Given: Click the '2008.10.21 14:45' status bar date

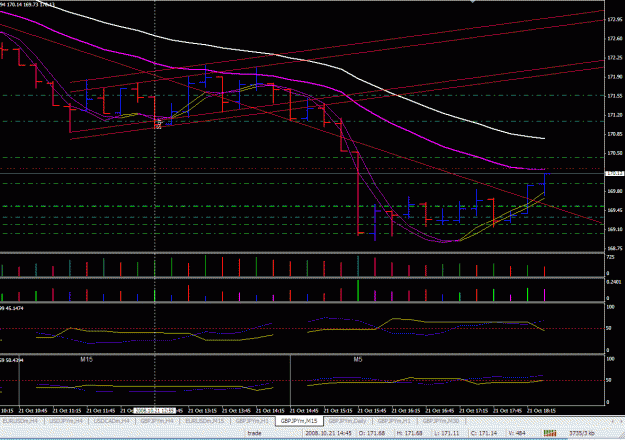Looking at the screenshot, I should tap(328, 433).
